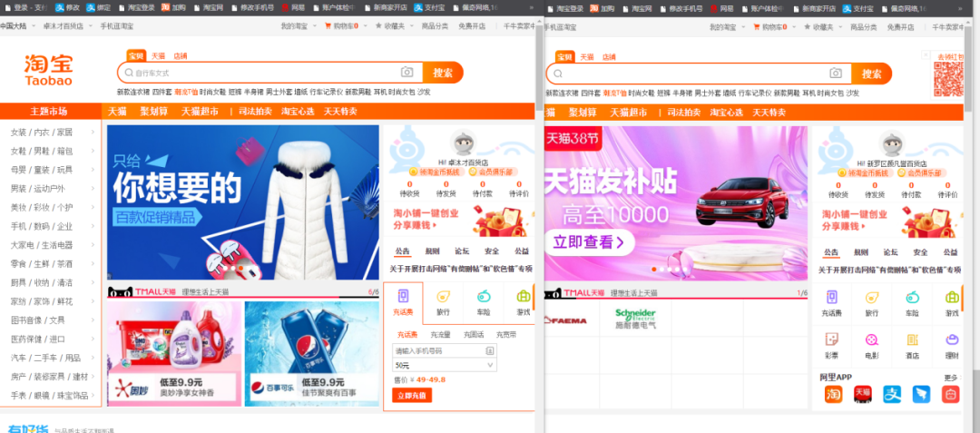Show more bookmarks in right window bar

(960, 9)
